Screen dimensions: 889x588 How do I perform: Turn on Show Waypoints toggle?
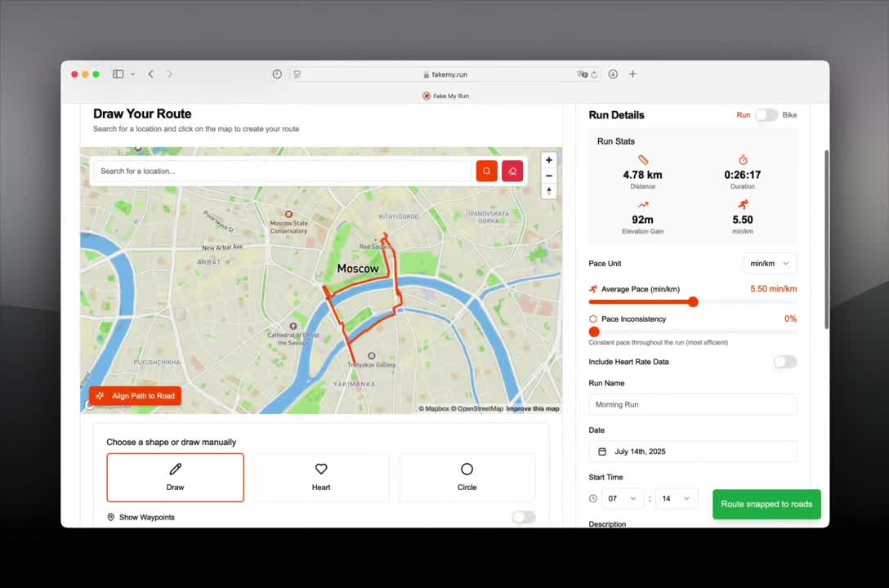click(x=523, y=517)
